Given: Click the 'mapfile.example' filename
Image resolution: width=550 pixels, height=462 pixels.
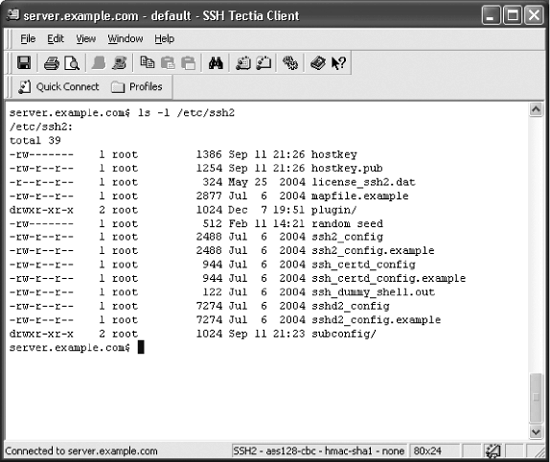Looking at the screenshot, I should (360, 196).
